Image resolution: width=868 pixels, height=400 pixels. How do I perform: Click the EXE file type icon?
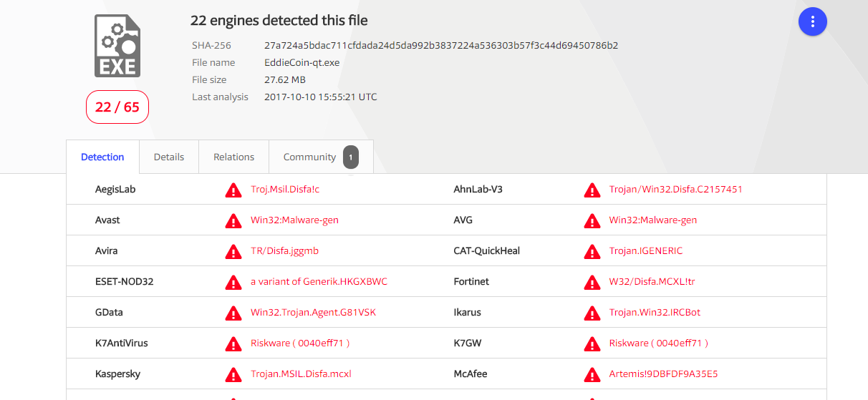[x=117, y=46]
